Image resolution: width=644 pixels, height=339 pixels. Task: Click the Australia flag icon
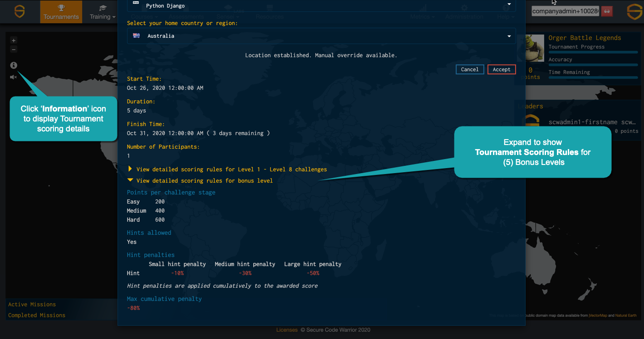coord(136,36)
